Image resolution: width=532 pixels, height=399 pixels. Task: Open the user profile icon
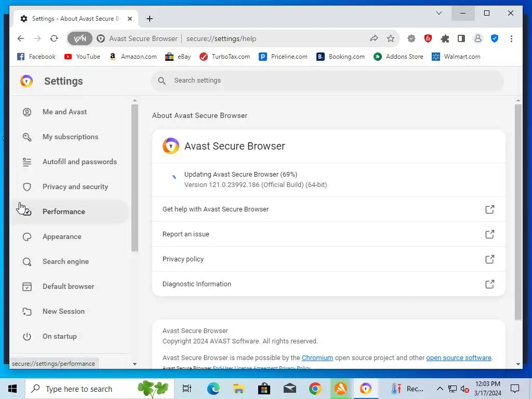point(478,38)
